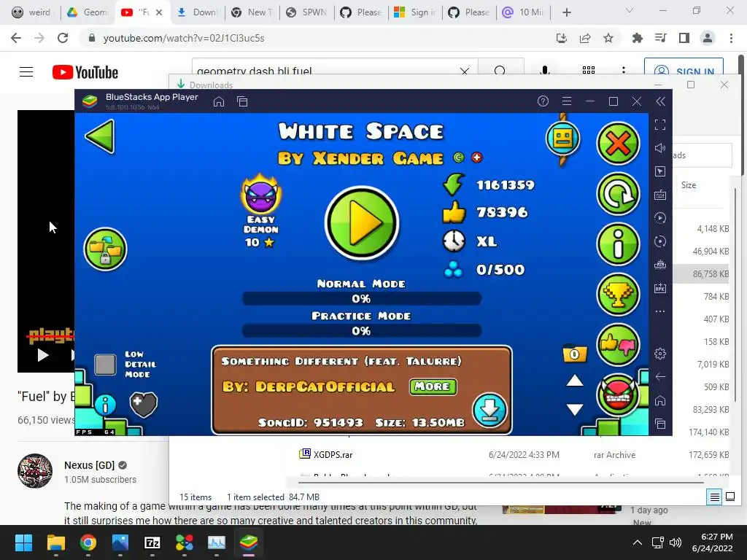Open Windows Start menu

(24, 542)
